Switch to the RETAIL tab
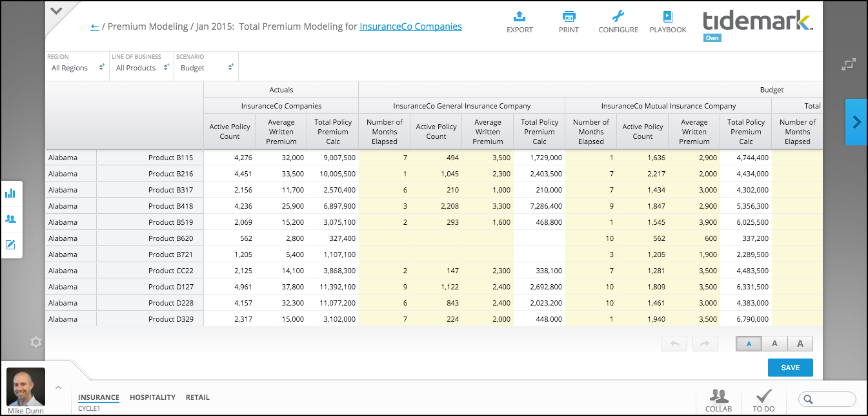The width and height of the screenshot is (868, 416). (x=197, y=397)
